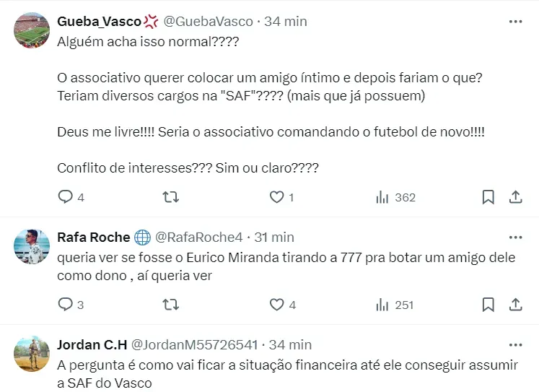Like Gueba_Vasco's tweet
This screenshot has width=539, height=392.
tap(276, 197)
